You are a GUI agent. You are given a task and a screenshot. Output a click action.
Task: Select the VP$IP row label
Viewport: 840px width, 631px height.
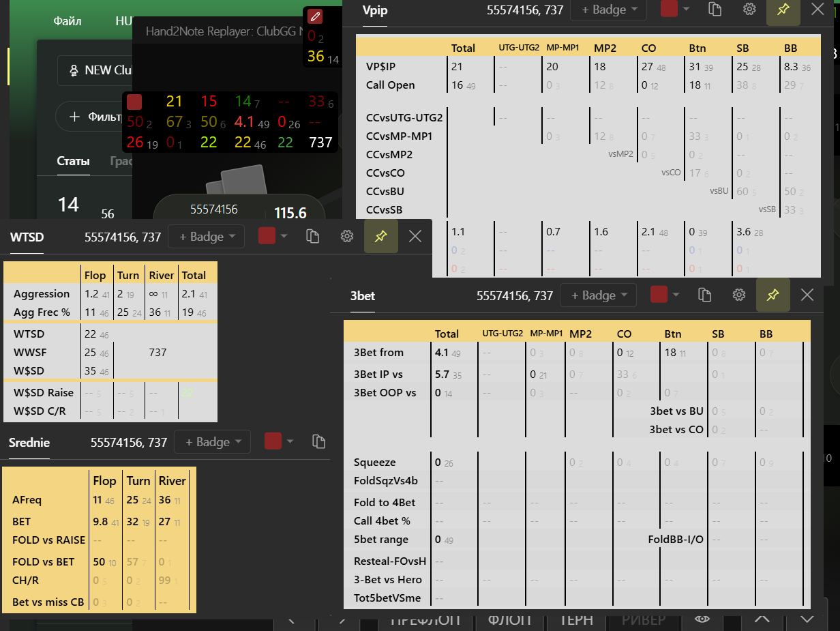click(380, 66)
